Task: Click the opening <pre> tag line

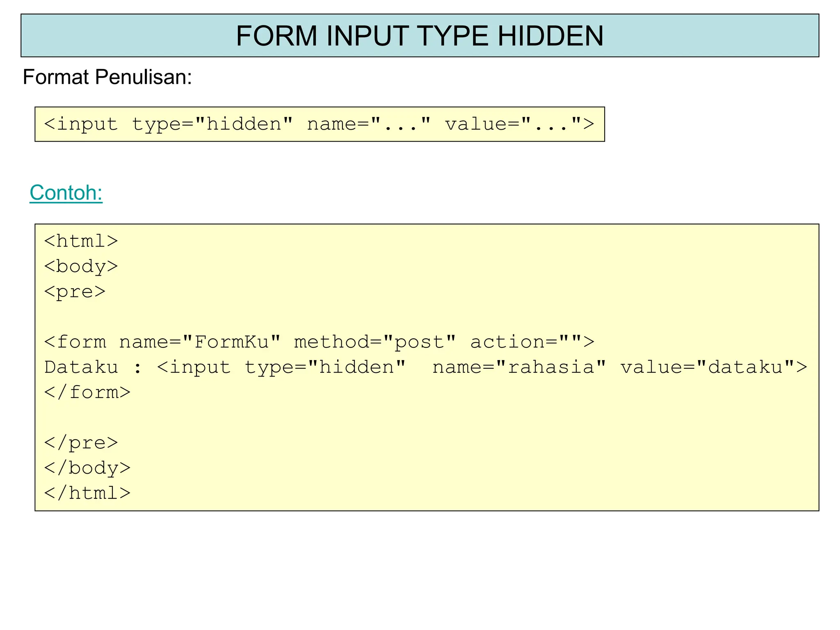Action: [x=75, y=292]
